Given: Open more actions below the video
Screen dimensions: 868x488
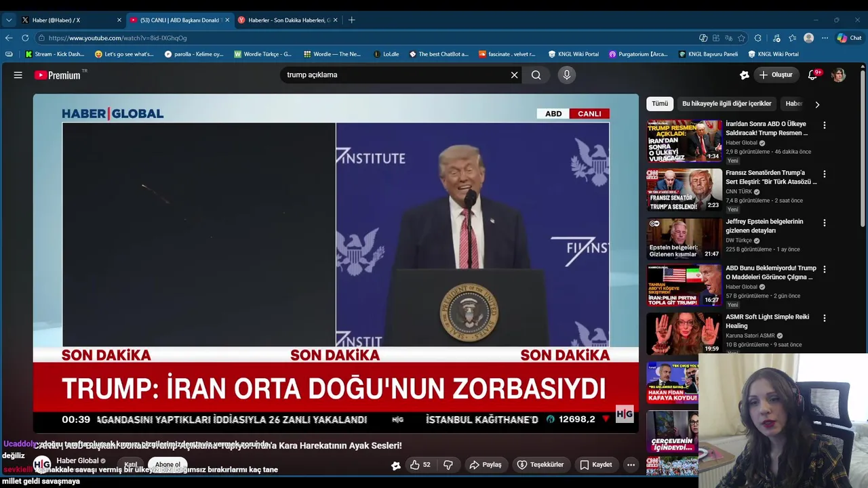Looking at the screenshot, I should [631, 465].
